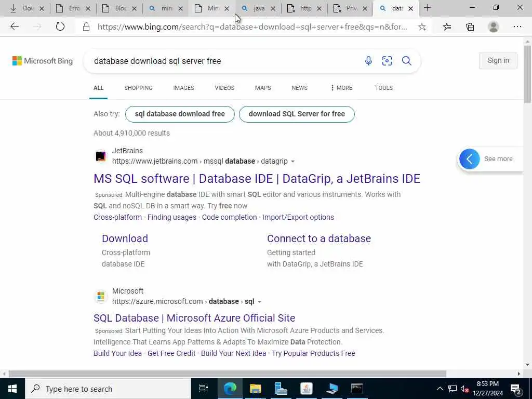Open a new browser tab with plus
Screen dimensions: 532x399
point(427,8)
